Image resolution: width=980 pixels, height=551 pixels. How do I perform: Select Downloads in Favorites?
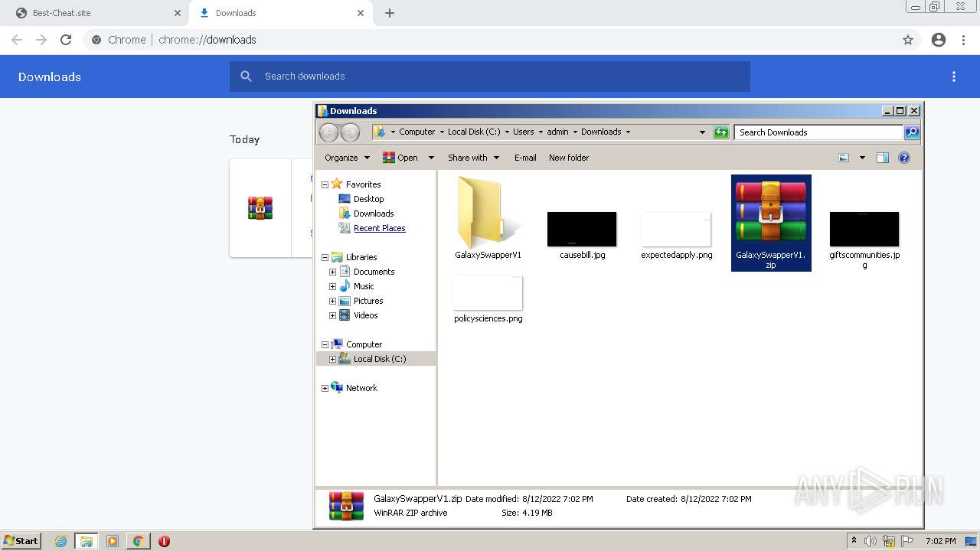374,214
